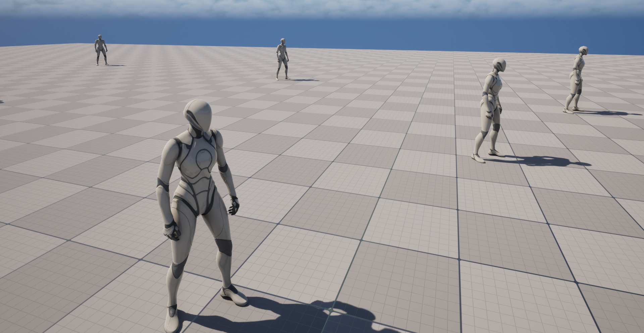Click the distant mannequin at the far-left horizon

pyautogui.click(x=101, y=50)
